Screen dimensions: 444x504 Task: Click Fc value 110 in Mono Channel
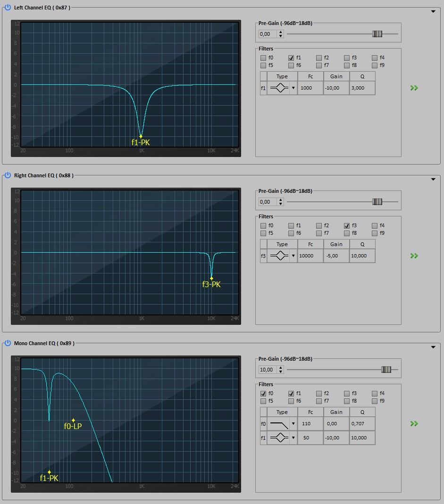coord(310,424)
